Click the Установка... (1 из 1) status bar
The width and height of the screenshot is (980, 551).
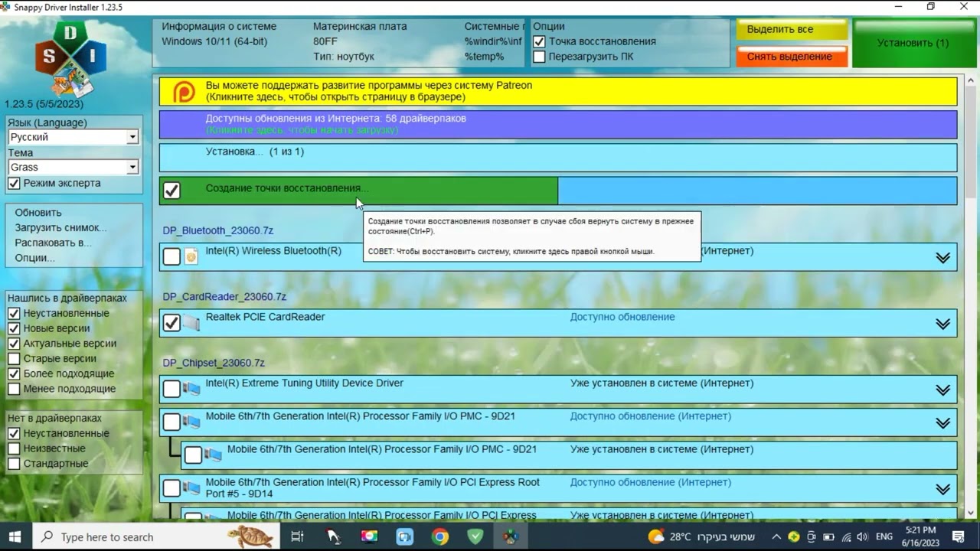tap(558, 158)
